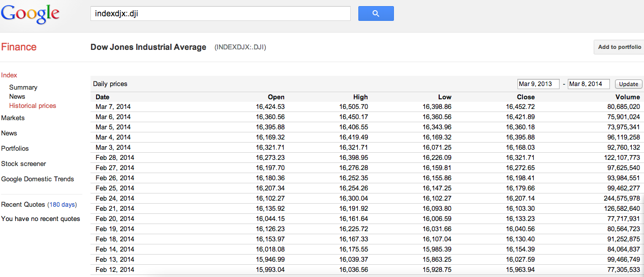The width and height of the screenshot is (644, 277).
Task: Open the Finance home link
Action: point(19,47)
